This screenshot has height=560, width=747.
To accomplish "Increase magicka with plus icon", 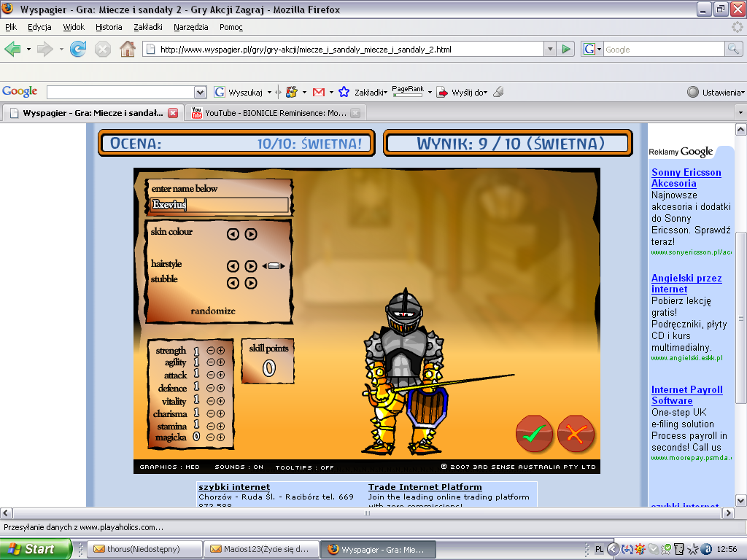I will pyautogui.click(x=220, y=437).
